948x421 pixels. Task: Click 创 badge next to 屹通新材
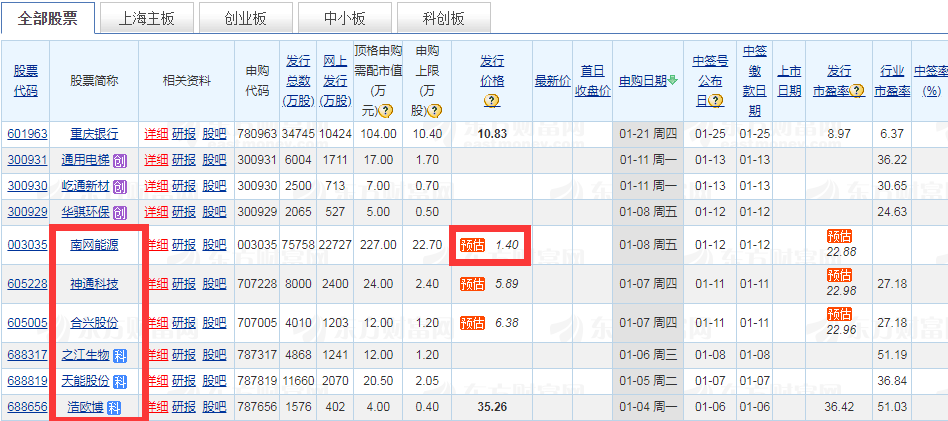pyautogui.click(x=119, y=186)
